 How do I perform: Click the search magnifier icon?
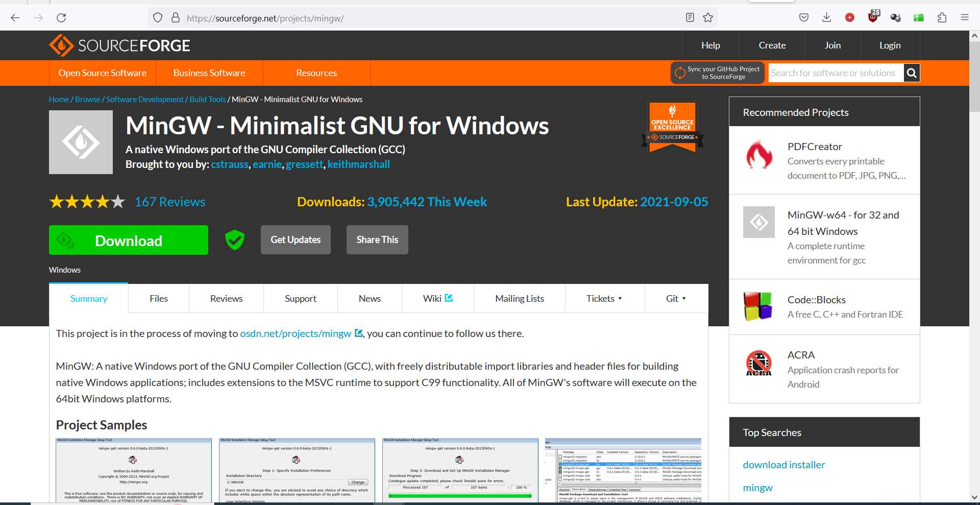click(x=912, y=73)
